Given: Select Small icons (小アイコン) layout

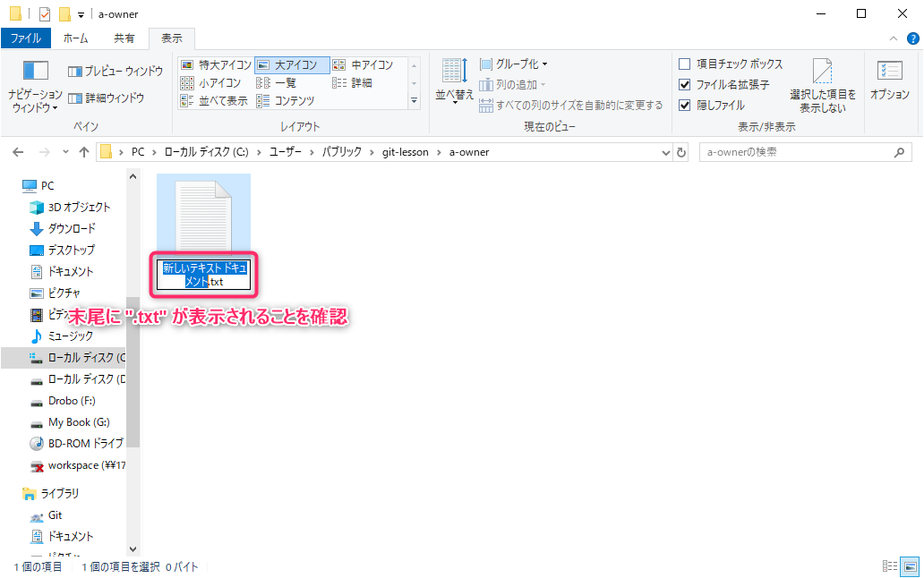Looking at the screenshot, I should click(x=210, y=83).
